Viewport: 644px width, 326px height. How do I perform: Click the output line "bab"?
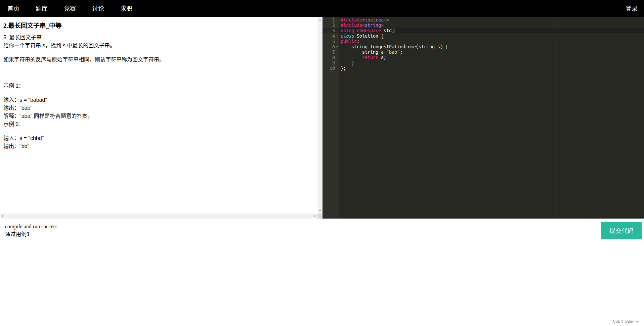(18, 108)
